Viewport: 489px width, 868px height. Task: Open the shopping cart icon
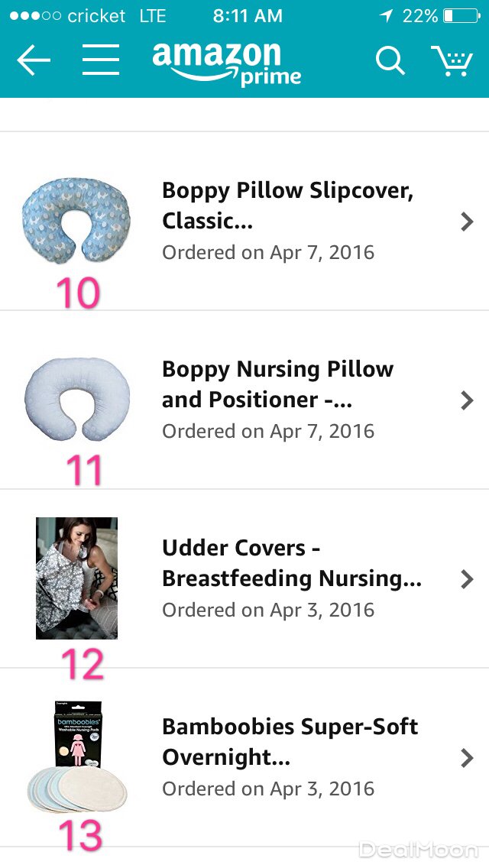(x=452, y=60)
